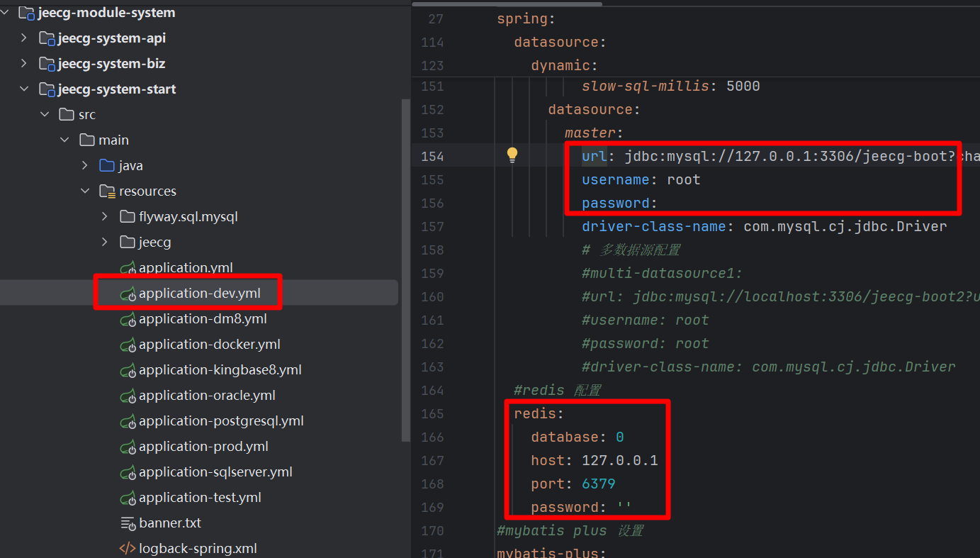The image size is (980, 558).
Task: Click the main folder icon
Action: [87, 140]
